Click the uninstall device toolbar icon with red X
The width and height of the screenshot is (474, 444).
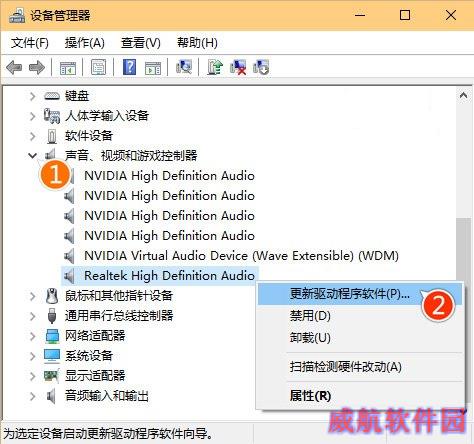point(238,67)
